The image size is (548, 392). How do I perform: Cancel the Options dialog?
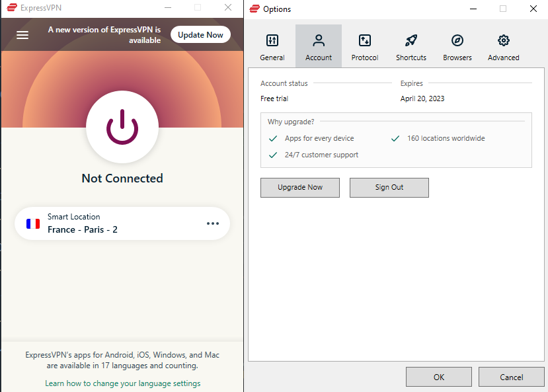click(x=511, y=377)
